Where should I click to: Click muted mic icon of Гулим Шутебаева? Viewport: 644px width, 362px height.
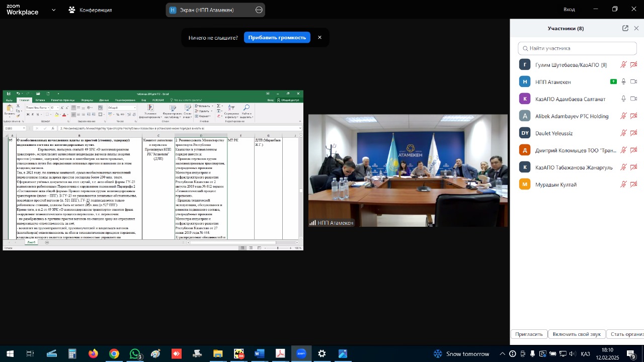tap(623, 65)
